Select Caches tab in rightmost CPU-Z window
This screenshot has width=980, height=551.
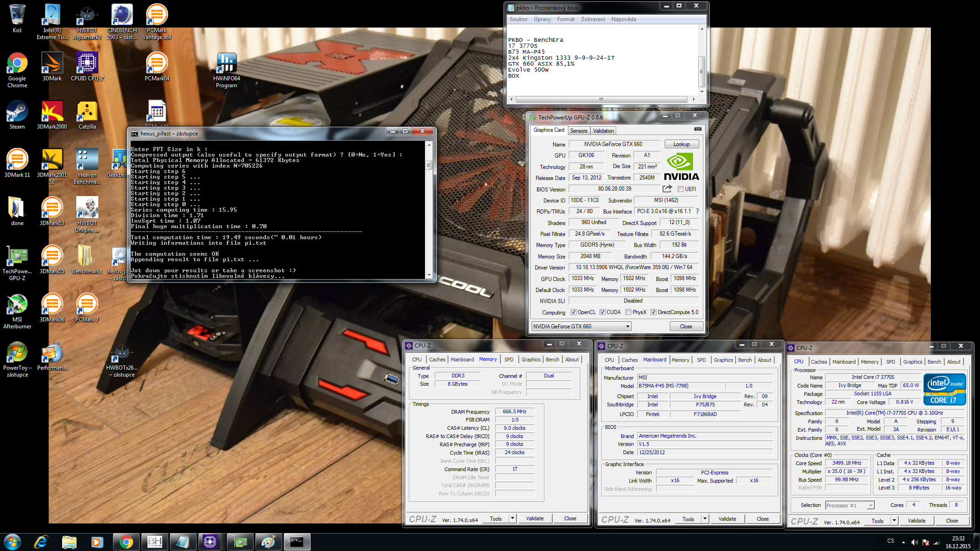pyautogui.click(x=819, y=362)
